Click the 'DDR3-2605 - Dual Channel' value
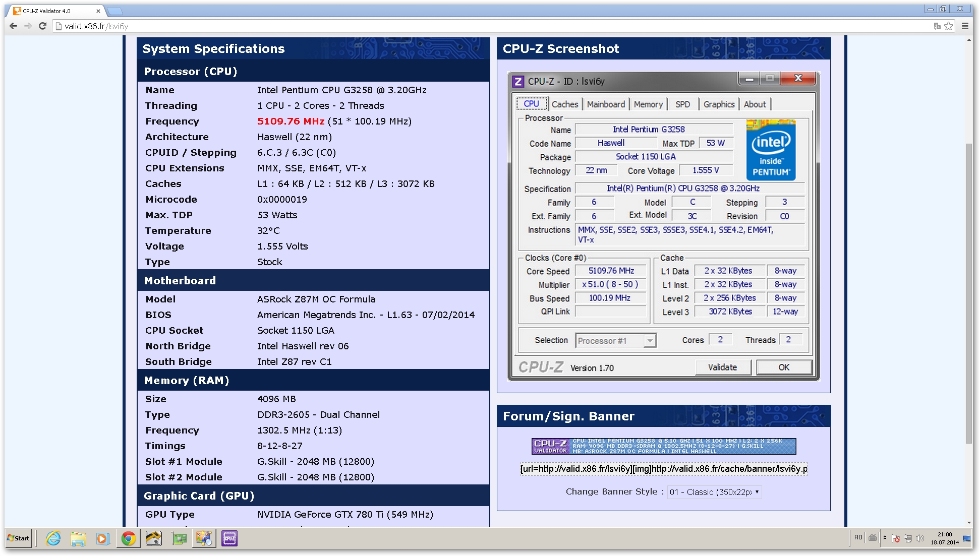Image resolution: width=980 pixels, height=556 pixels. tap(318, 415)
